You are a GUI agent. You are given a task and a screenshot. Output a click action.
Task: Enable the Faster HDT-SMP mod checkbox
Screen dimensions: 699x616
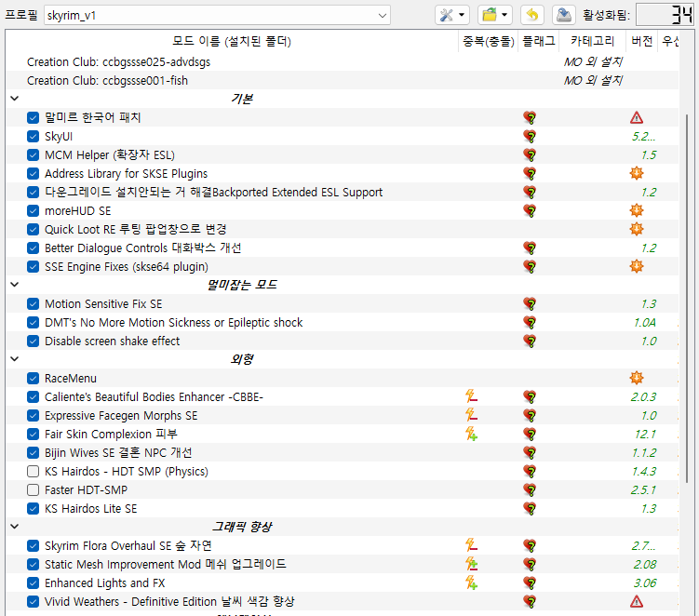click(33, 489)
